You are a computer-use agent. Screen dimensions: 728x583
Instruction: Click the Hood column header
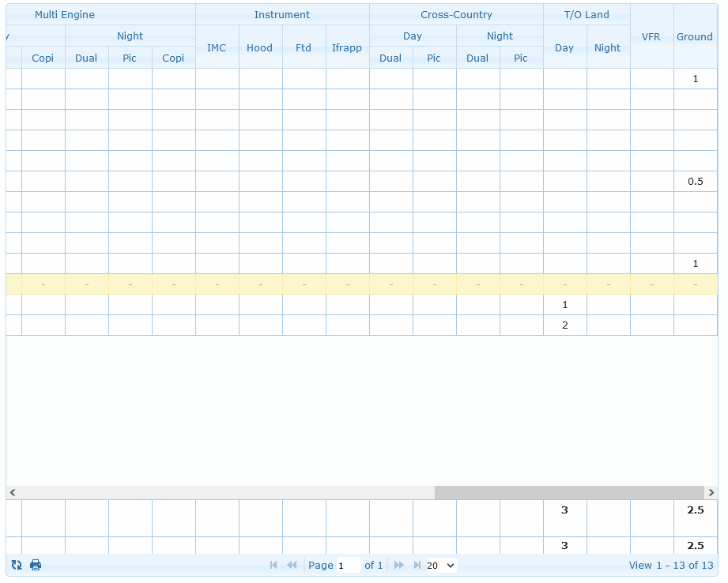click(260, 47)
